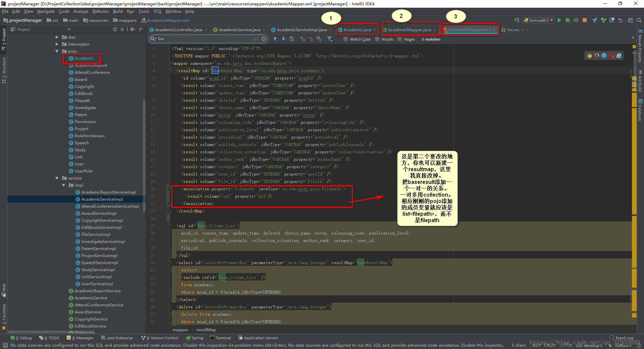
Task: Run tomcat8.5 with coverage
Action: [576, 20]
